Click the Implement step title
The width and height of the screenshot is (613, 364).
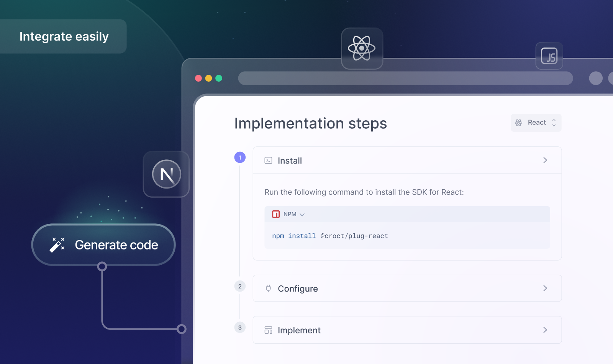click(x=299, y=330)
